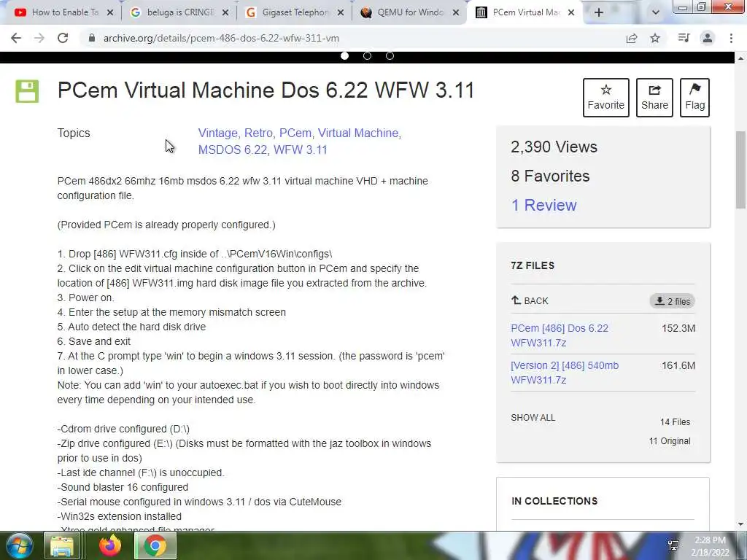Click the 7Z FILES heading

(533, 265)
